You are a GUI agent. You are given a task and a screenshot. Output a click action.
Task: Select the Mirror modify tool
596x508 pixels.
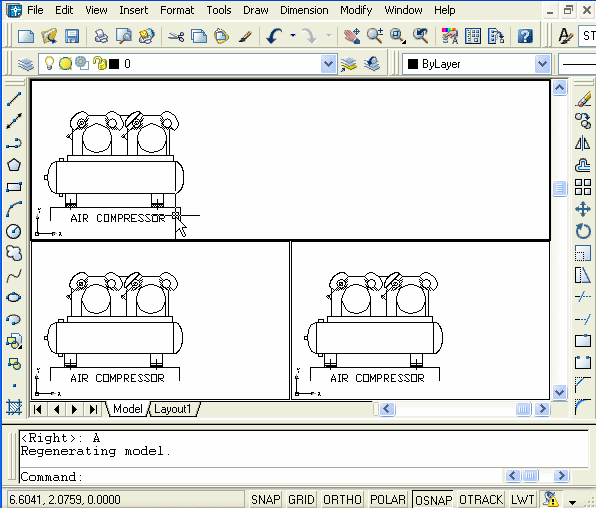coord(583,143)
